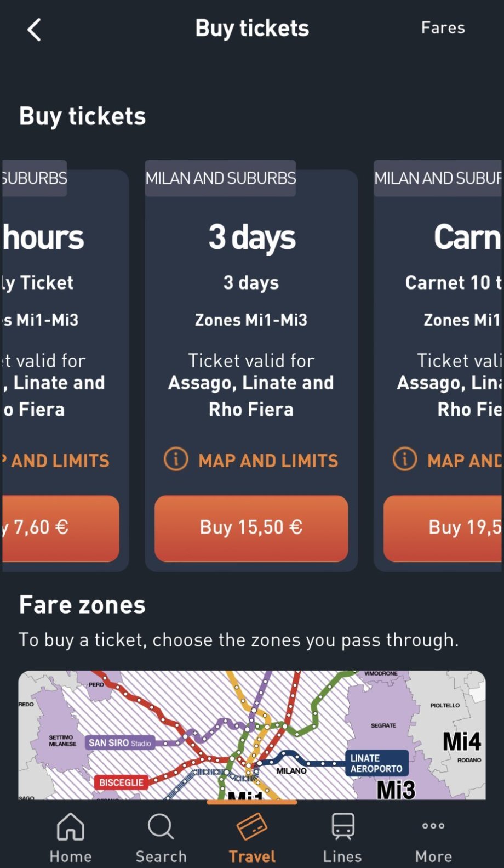The image size is (504, 868).
Task: Open the More dots menu
Action: coord(433,826)
